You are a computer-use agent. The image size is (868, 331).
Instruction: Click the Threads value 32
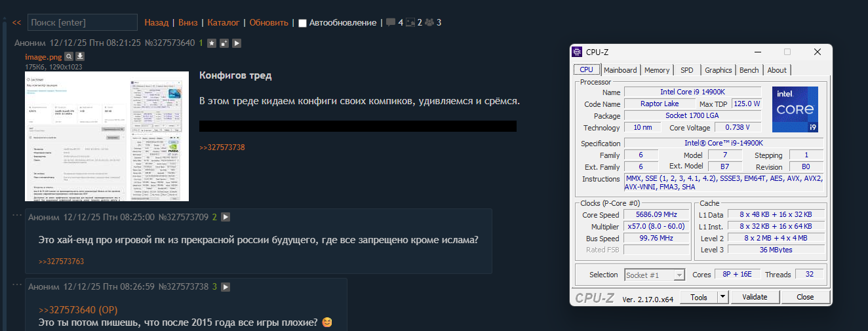(x=809, y=275)
